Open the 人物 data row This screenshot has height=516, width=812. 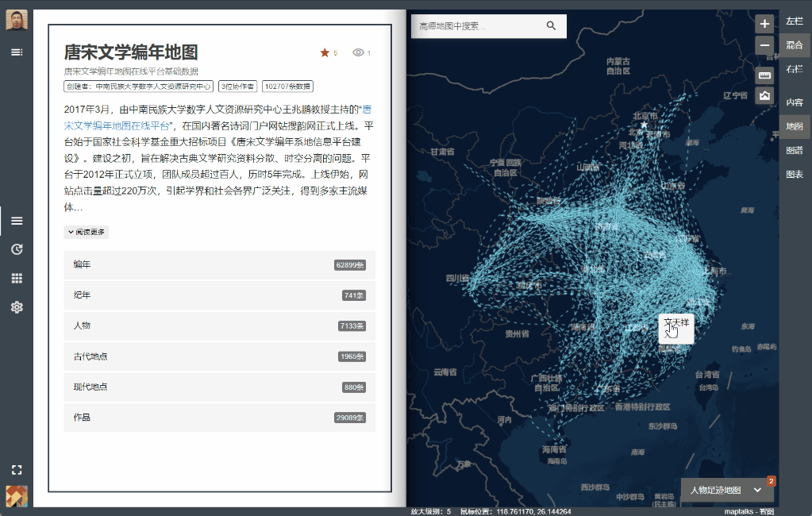(x=220, y=325)
